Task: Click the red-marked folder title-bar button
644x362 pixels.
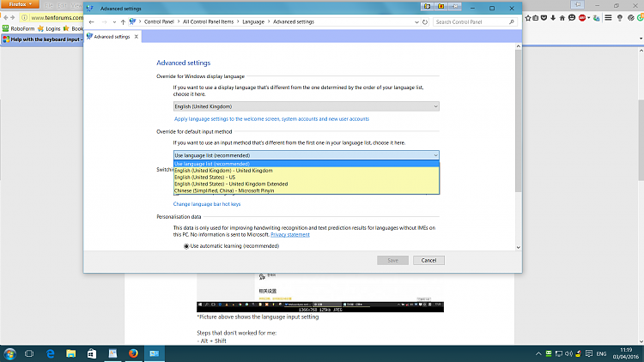Action: tap(441, 6)
